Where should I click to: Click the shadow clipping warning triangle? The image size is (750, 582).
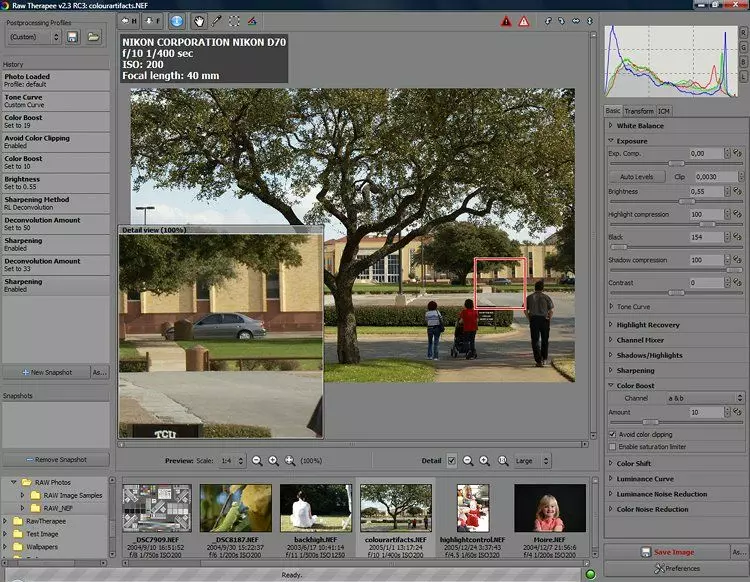click(x=506, y=21)
